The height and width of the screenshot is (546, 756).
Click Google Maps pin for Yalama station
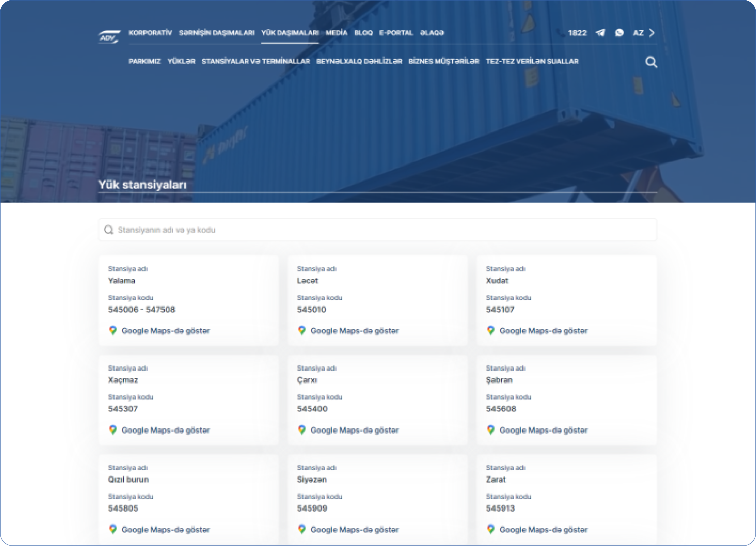[113, 331]
